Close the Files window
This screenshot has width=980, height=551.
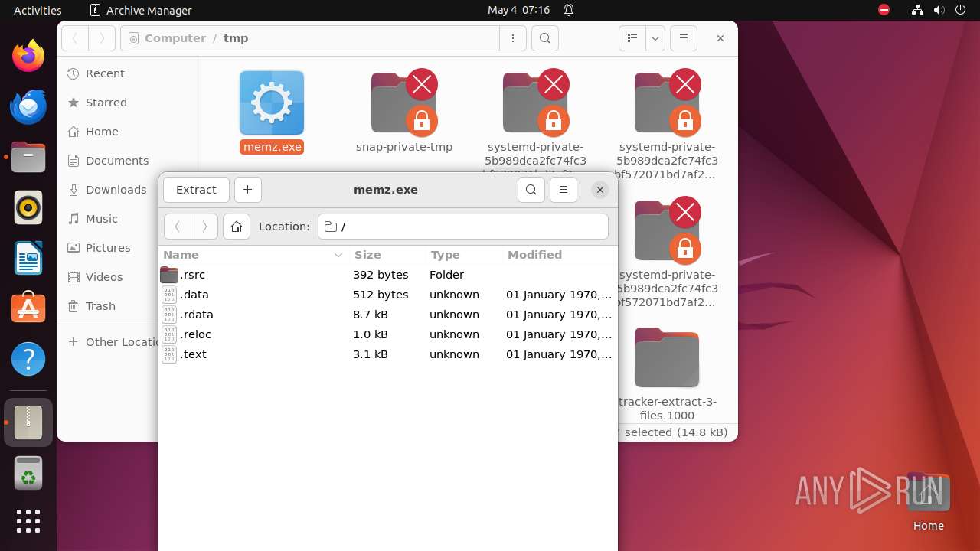(x=720, y=38)
